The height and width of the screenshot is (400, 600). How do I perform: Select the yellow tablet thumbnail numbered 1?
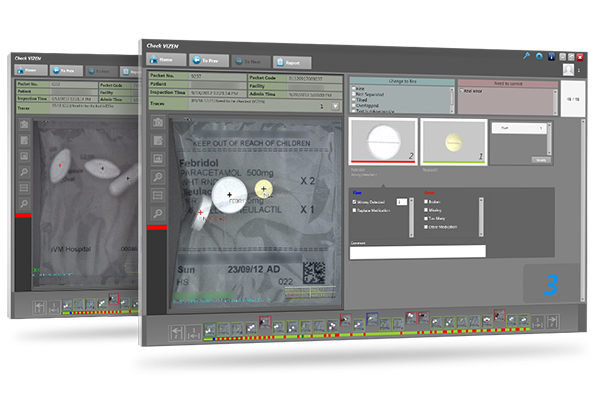point(453,140)
